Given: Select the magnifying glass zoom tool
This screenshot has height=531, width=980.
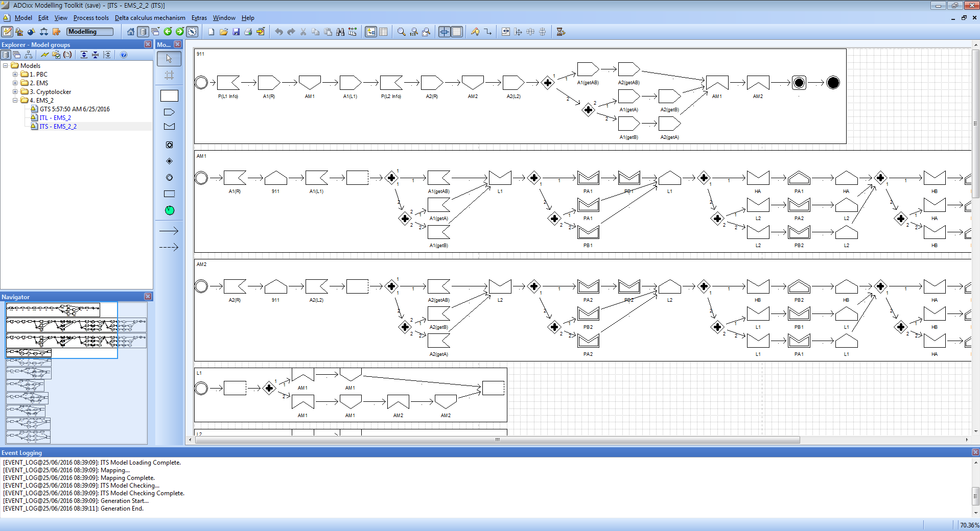Looking at the screenshot, I should 402,32.
